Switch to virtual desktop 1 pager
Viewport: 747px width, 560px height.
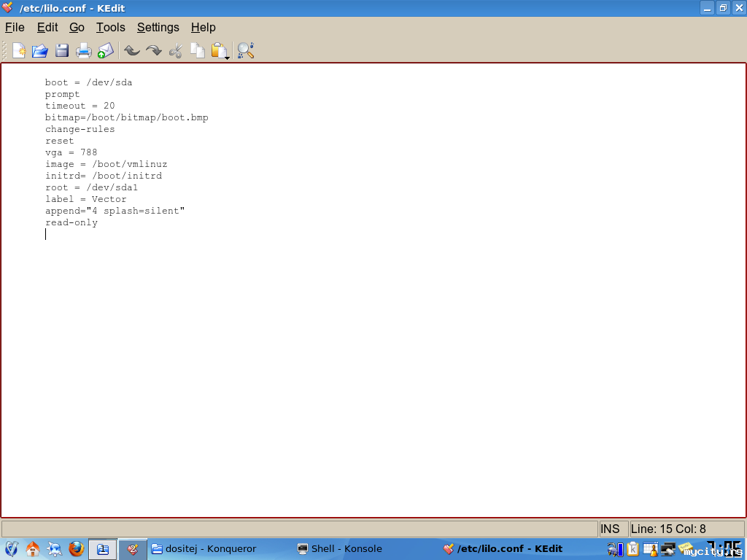[103, 550]
